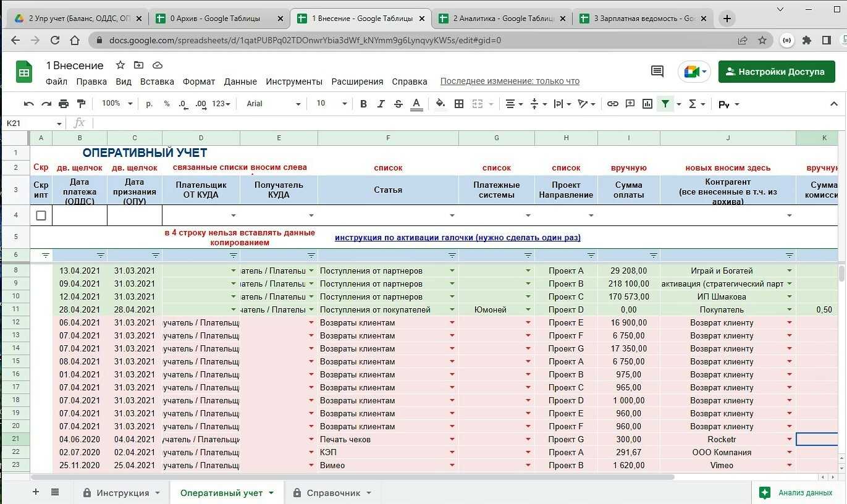Open the Arial font dropdown
Viewport: 847px width, 504px height.
coord(273,104)
